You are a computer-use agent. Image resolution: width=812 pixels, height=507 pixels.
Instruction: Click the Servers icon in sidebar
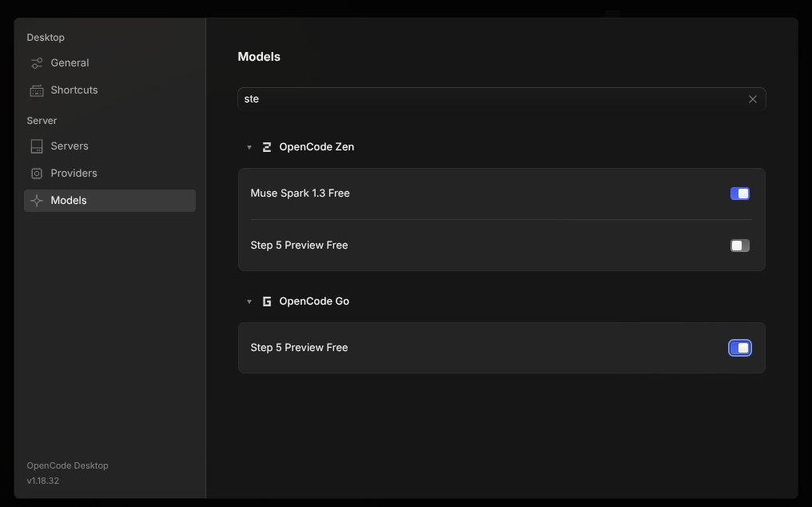pyautogui.click(x=37, y=146)
